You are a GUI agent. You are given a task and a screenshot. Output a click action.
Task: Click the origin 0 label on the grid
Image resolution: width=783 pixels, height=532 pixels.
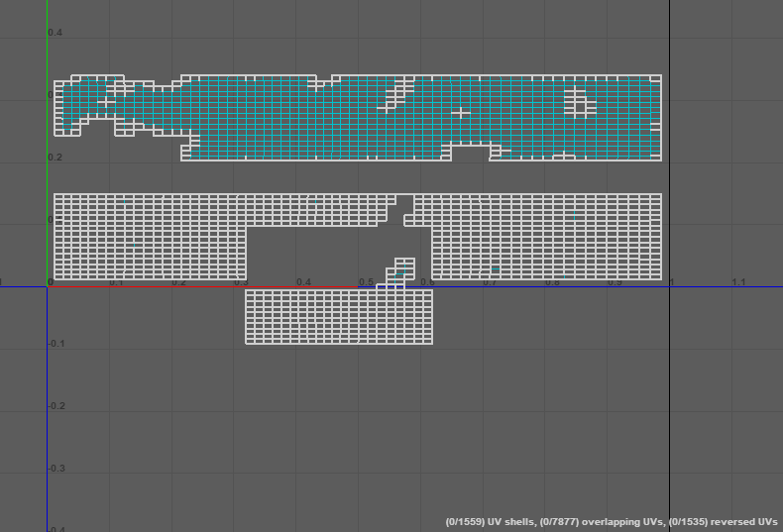coord(52,283)
